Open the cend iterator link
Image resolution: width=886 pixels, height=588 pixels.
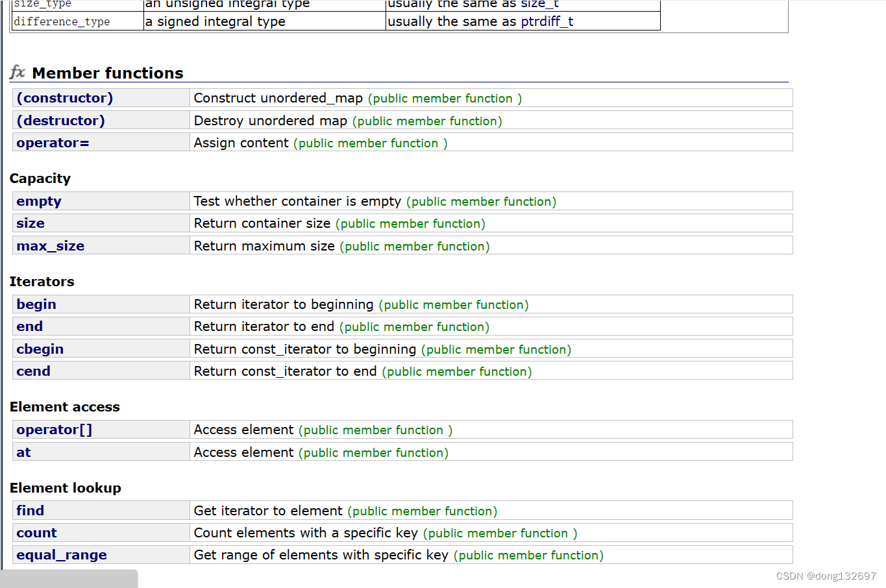point(33,371)
